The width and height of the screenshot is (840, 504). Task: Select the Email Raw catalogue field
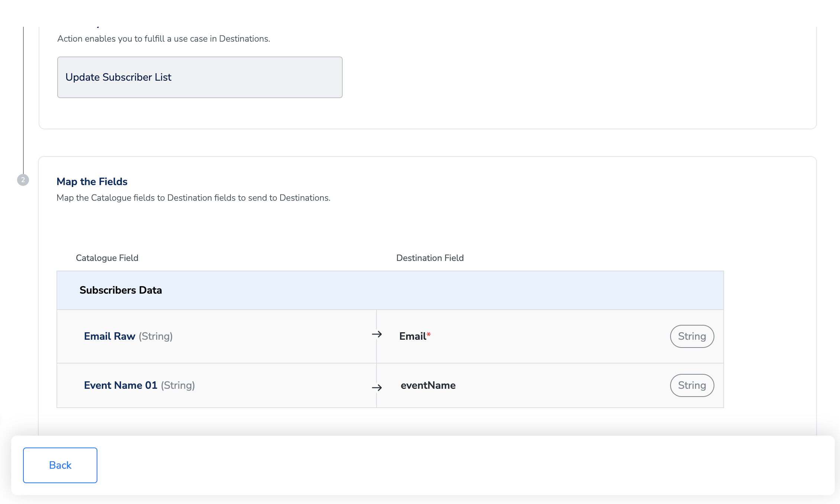coord(109,336)
